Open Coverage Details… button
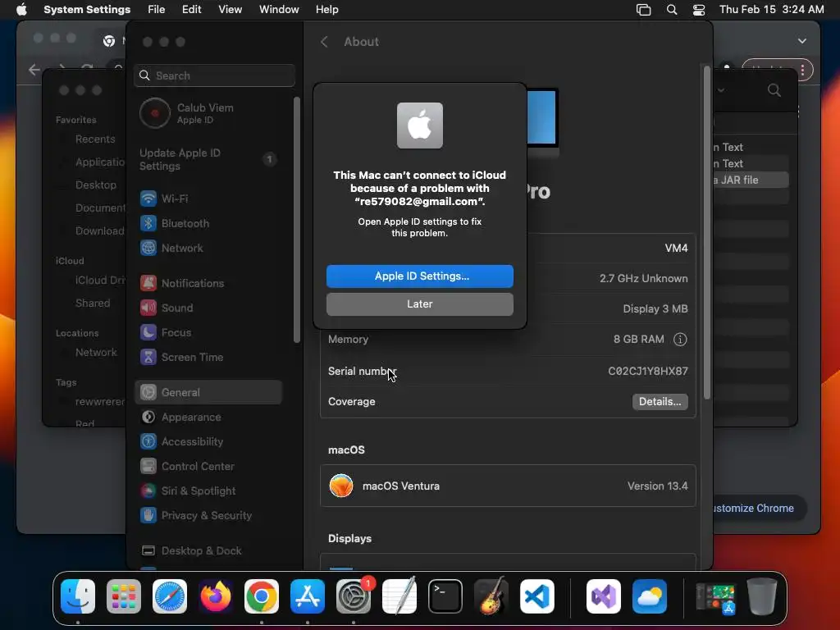Image resolution: width=840 pixels, height=630 pixels. coord(660,401)
